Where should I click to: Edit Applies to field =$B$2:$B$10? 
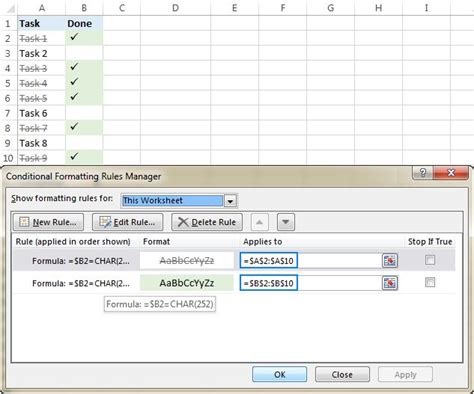pyautogui.click(x=311, y=283)
